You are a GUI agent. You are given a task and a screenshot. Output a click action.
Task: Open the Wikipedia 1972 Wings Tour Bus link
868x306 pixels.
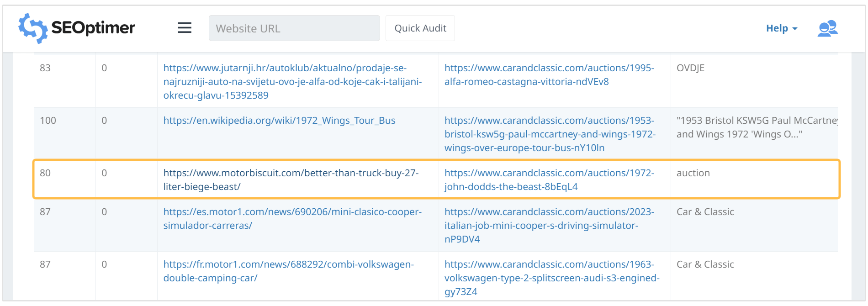click(x=279, y=121)
